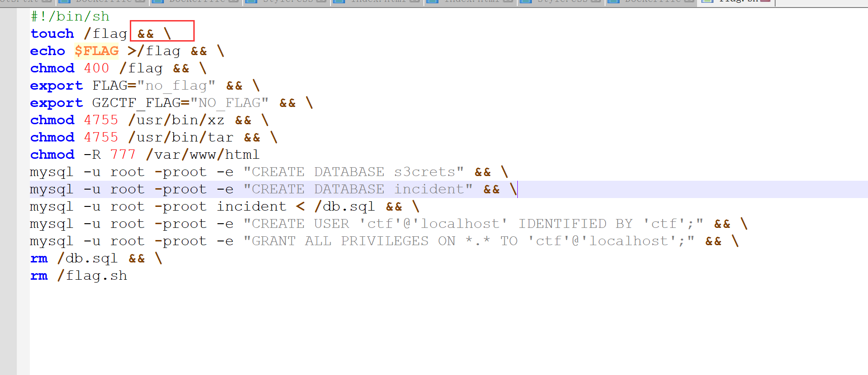Viewport: 868px width, 375px height.
Task: Click 'export' on the FLAG= line
Action: pyautogui.click(x=56, y=85)
